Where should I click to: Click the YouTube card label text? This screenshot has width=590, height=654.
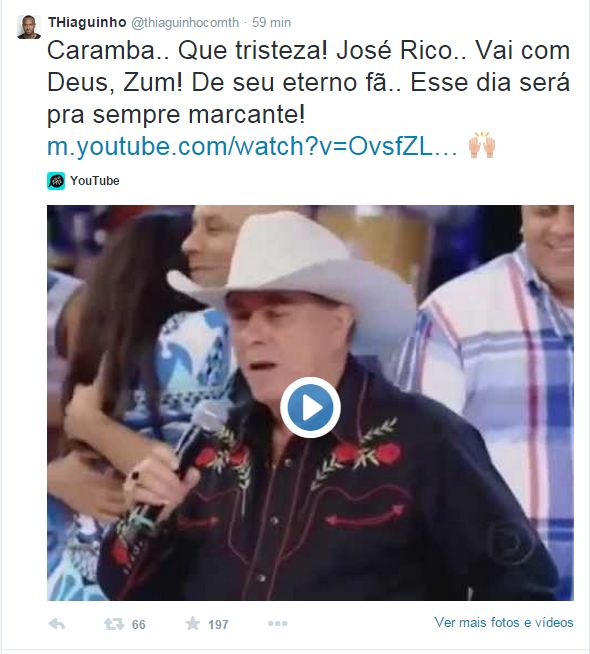click(x=95, y=181)
